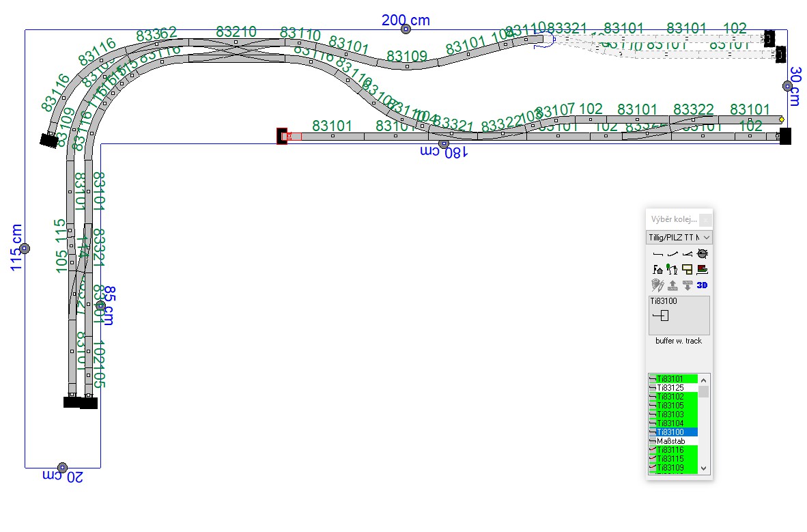Close the Výběr kolej track selection panel
The height and width of the screenshot is (532, 807).
(705, 220)
